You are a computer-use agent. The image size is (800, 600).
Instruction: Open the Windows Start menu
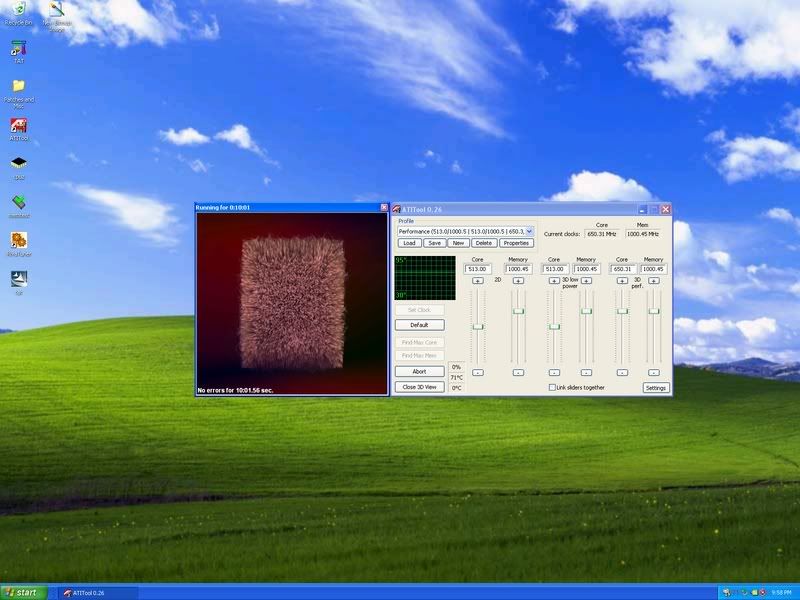23,592
